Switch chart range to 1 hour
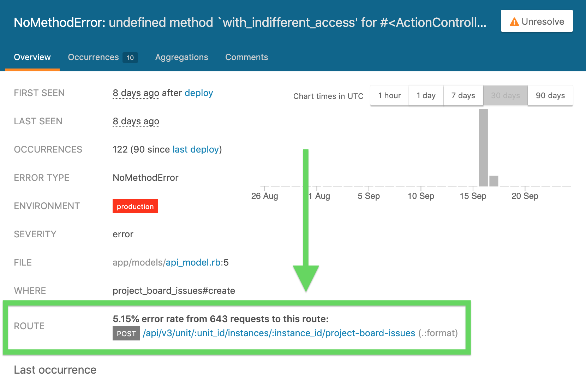Viewport: 586px width, 392px height. point(389,95)
